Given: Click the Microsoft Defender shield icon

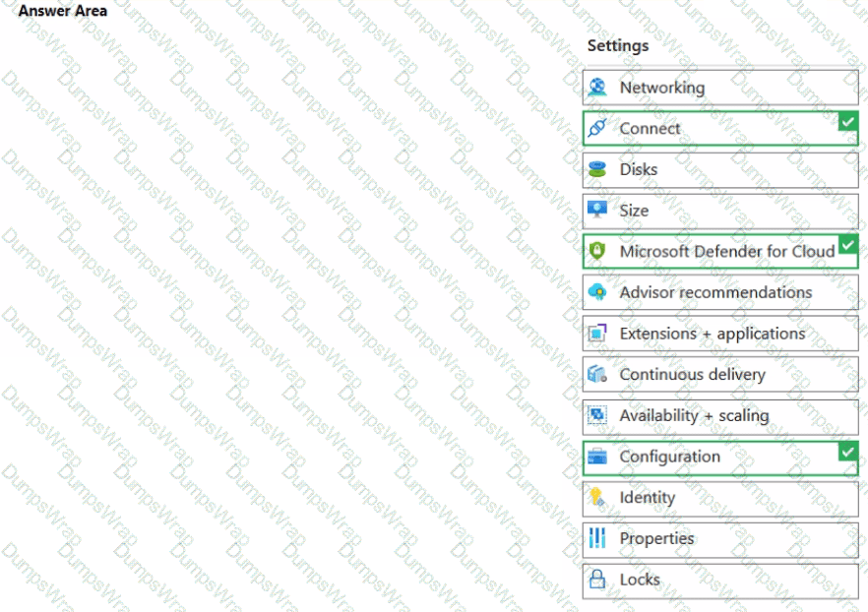Looking at the screenshot, I should pyautogui.click(x=597, y=252).
